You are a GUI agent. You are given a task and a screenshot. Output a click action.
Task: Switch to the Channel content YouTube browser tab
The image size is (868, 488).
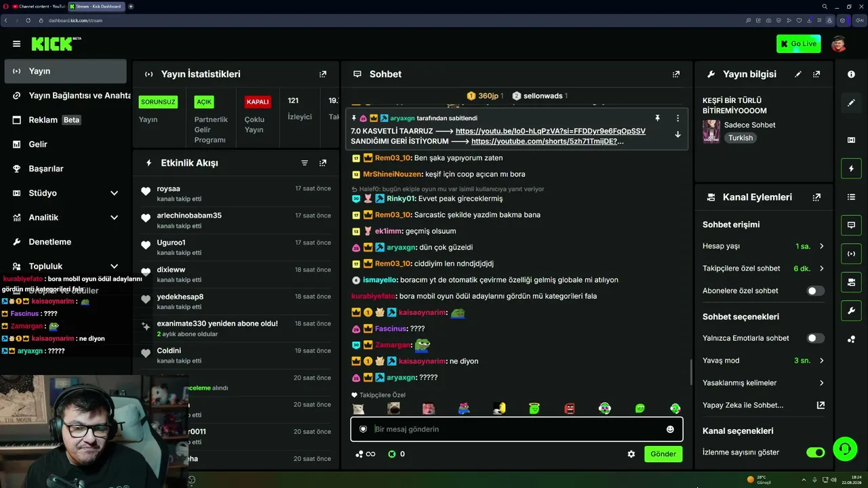coord(38,6)
